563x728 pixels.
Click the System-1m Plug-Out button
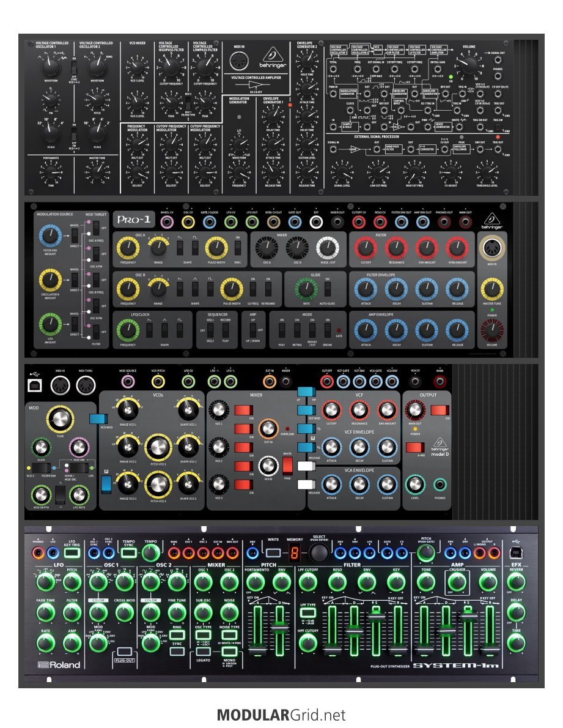click(x=124, y=651)
